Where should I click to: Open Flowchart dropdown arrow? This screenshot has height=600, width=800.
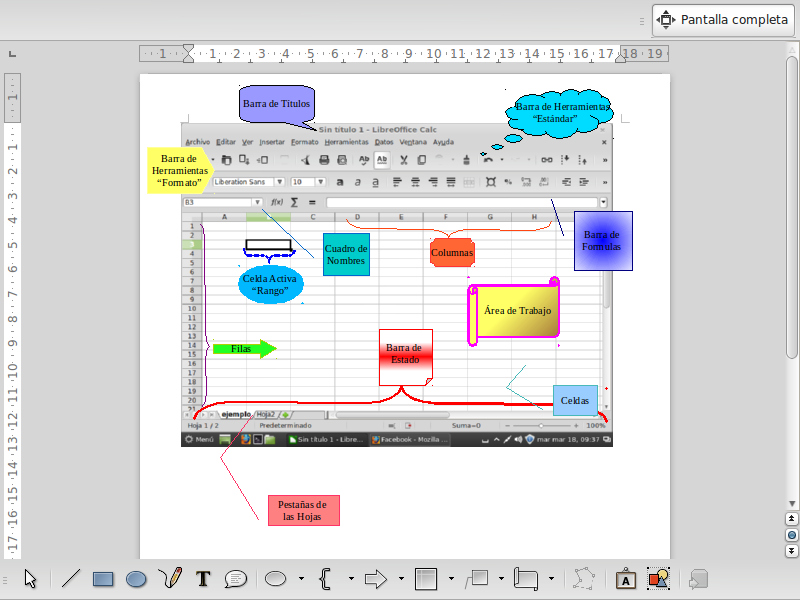coord(451,579)
